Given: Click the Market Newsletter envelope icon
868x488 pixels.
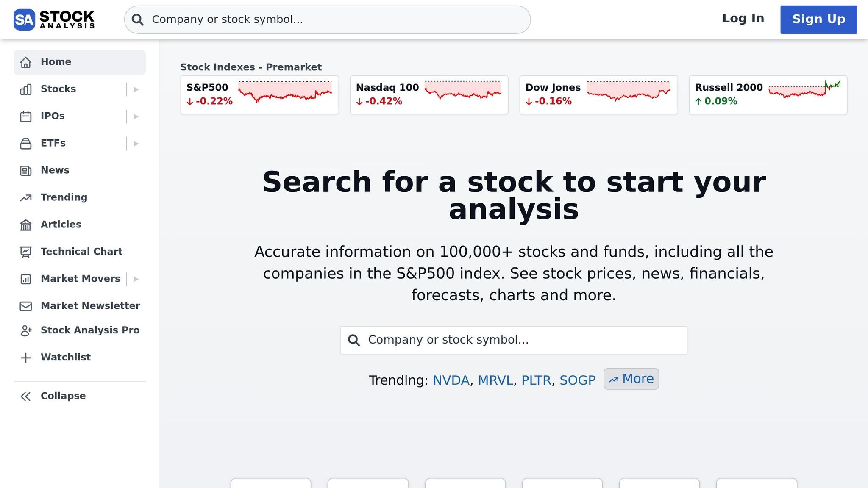Looking at the screenshot, I should pyautogui.click(x=26, y=306).
